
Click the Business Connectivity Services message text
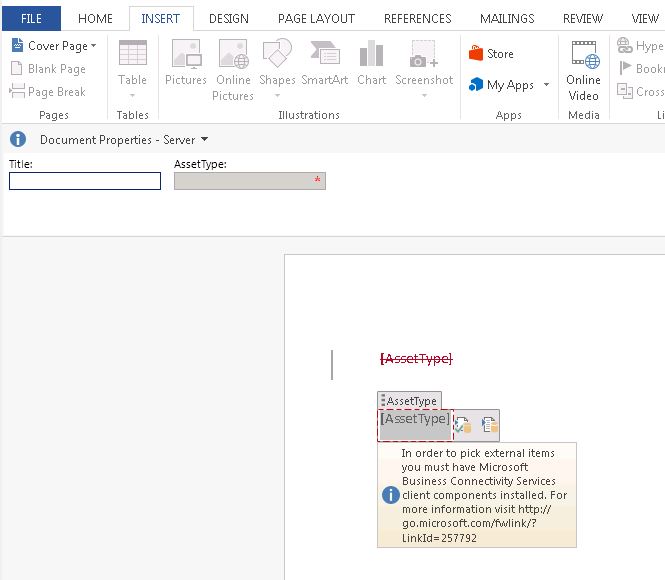(x=484, y=495)
